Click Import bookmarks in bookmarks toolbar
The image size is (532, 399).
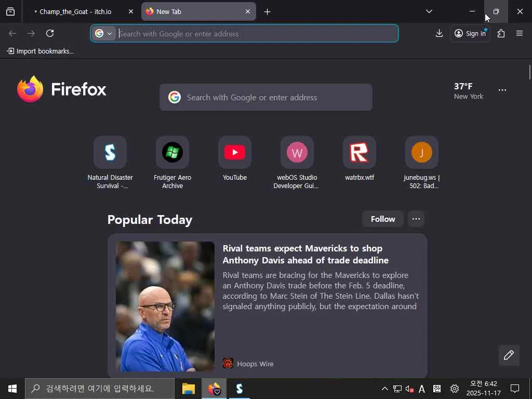41,51
